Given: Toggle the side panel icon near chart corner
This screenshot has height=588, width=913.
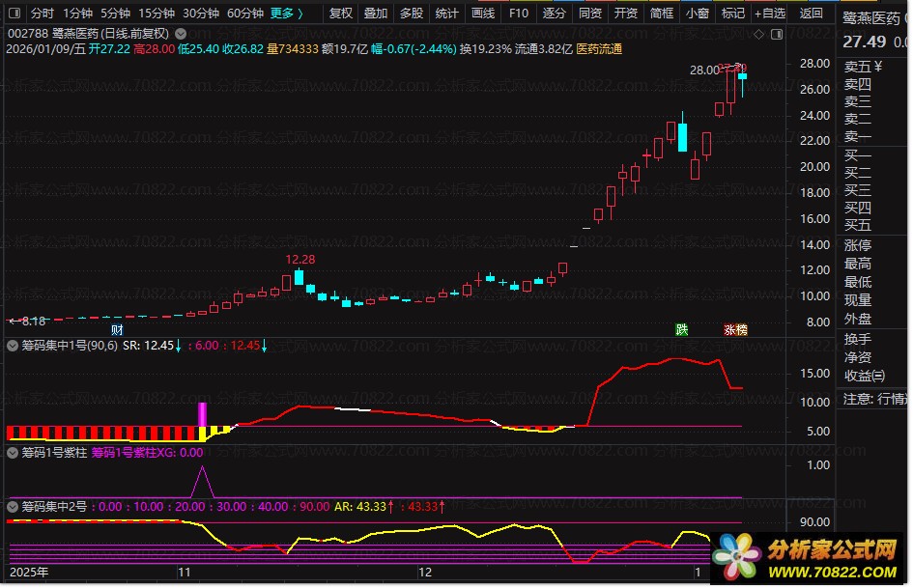Looking at the screenshot, I should coord(777,35).
